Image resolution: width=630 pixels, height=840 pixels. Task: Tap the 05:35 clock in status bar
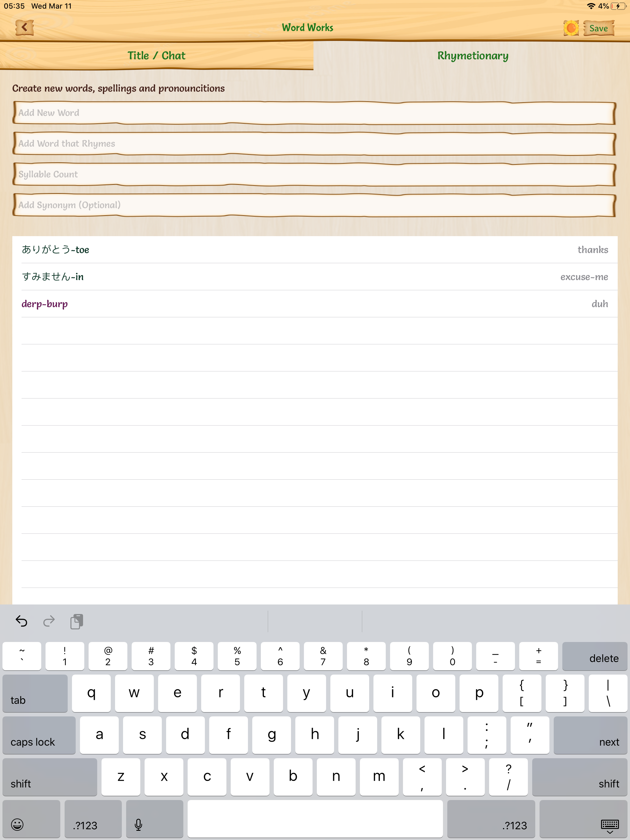[x=14, y=6]
